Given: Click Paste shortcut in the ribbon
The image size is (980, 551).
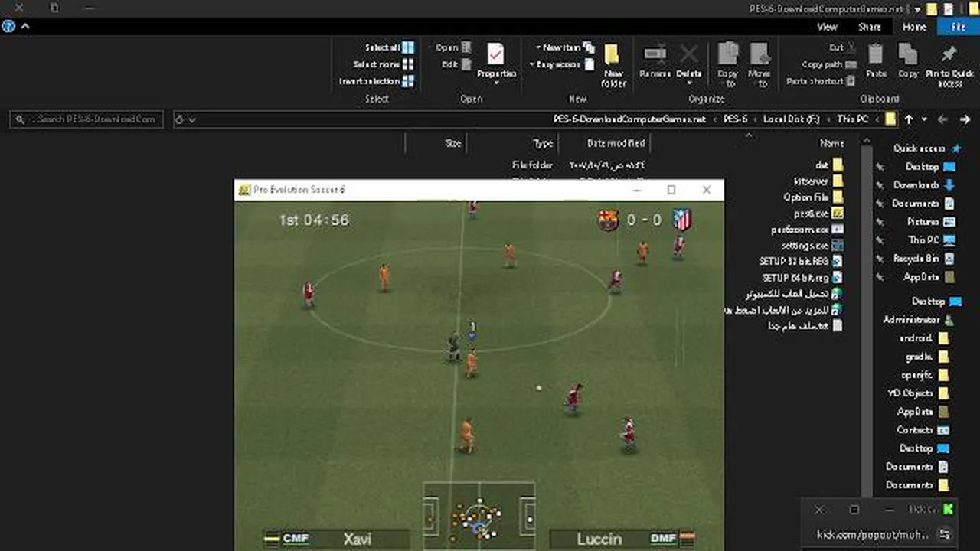Looking at the screenshot, I should (x=821, y=81).
